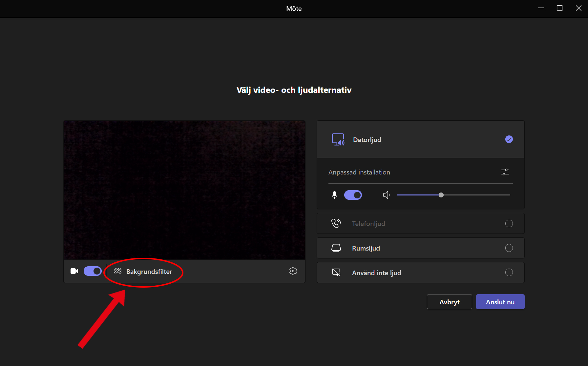This screenshot has width=588, height=366.
Task: Click the camera preview area
Action: point(184,190)
